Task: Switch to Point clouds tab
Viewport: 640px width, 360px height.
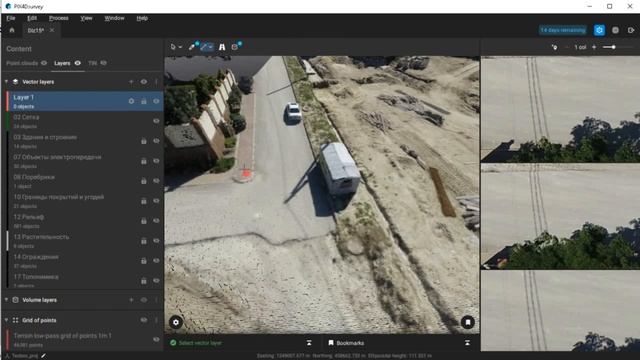Action: point(22,63)
